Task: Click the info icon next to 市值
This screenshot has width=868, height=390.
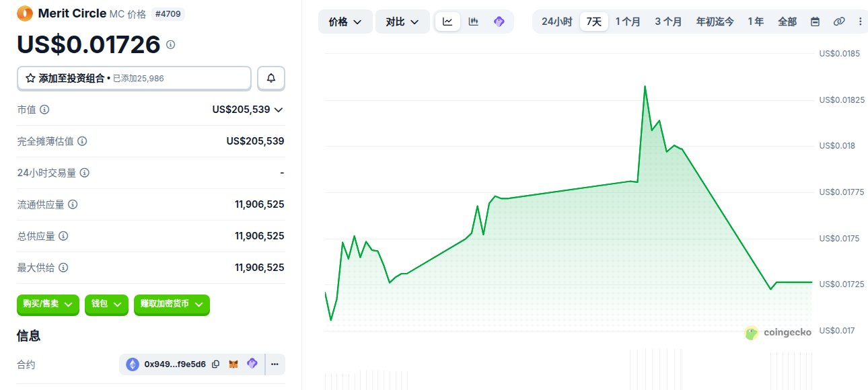Action: 44,110
